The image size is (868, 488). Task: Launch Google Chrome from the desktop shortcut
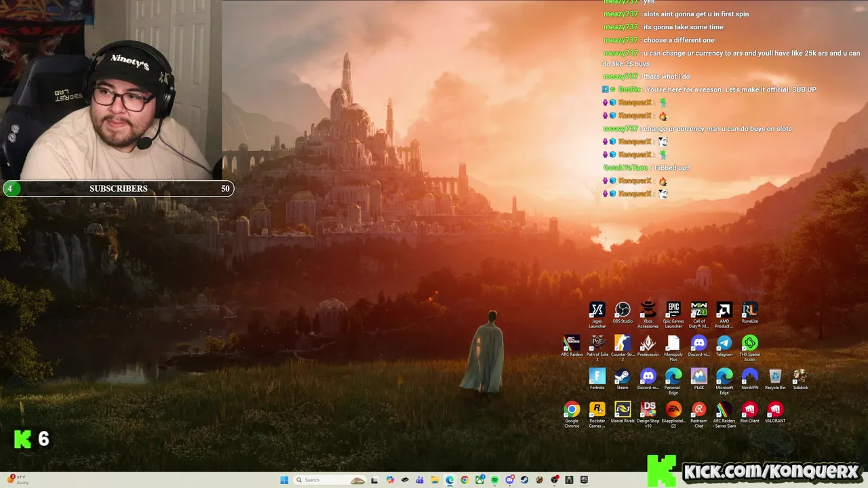[572, 414]
